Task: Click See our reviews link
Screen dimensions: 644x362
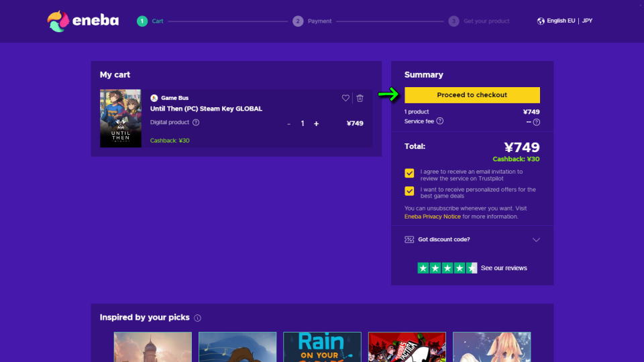Action: coord(504,268)
